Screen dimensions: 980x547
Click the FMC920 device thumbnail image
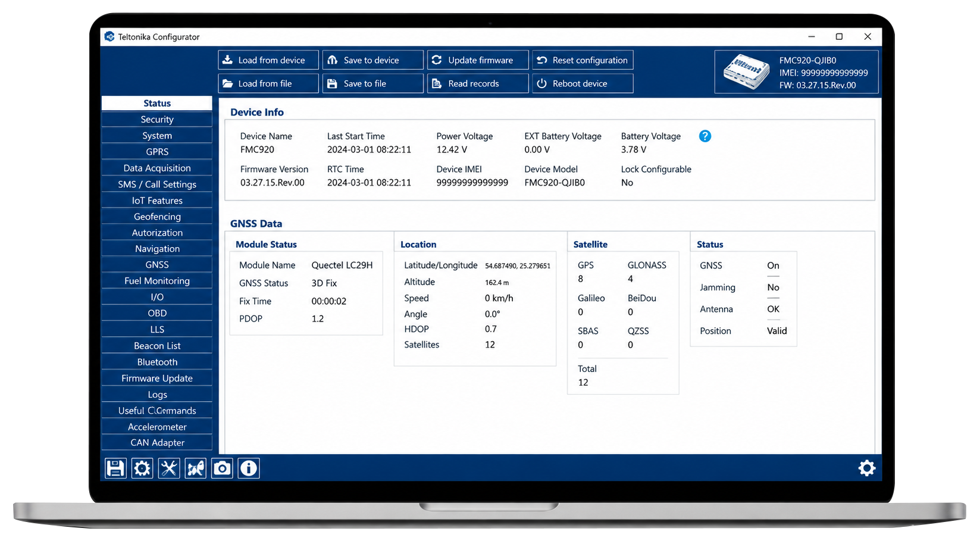click(746, 71)
